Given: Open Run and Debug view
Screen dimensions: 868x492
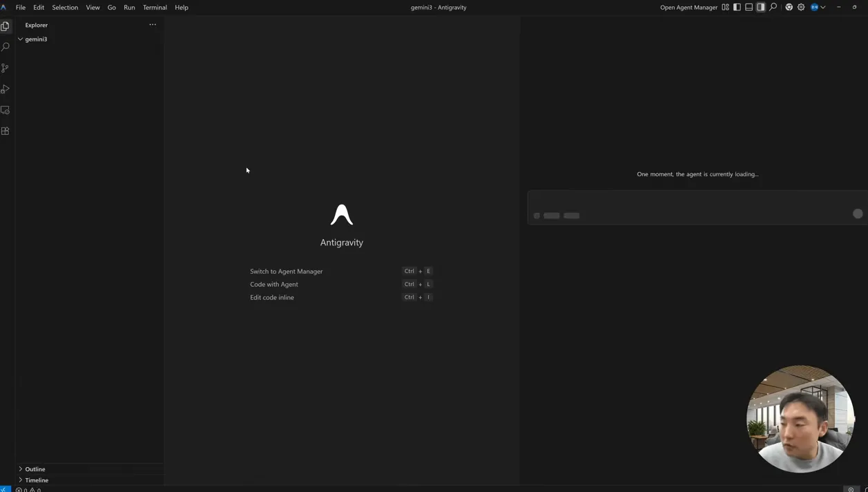Looking at the screenshot, I should tap(6, 89).
